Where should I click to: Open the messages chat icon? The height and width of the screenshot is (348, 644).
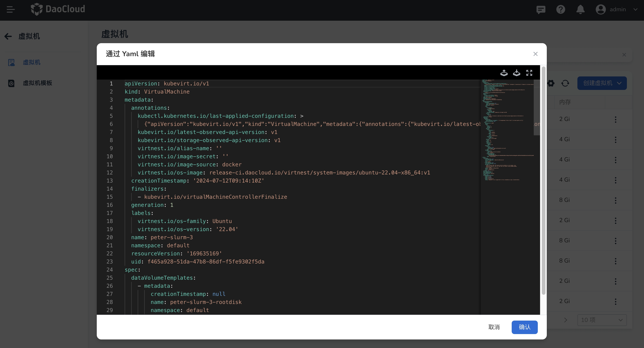540,9
